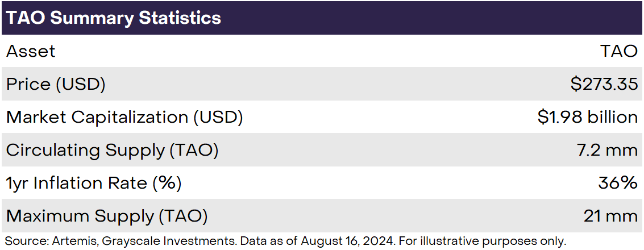Select 'Market Capitalization (USD)' label
Viewport: 644px width, 250px height.
124,117
